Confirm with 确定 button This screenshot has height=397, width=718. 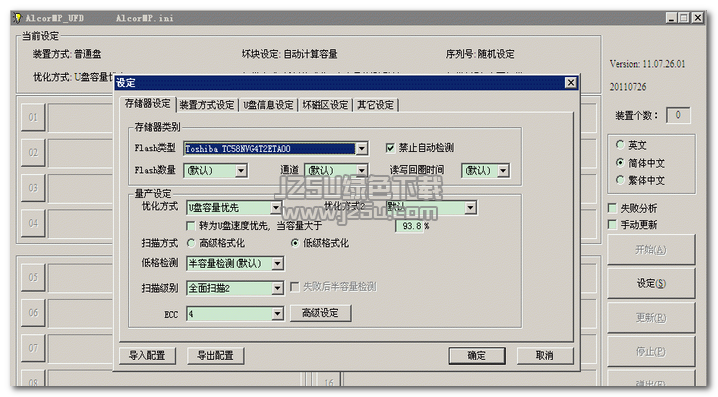(477, 355)
